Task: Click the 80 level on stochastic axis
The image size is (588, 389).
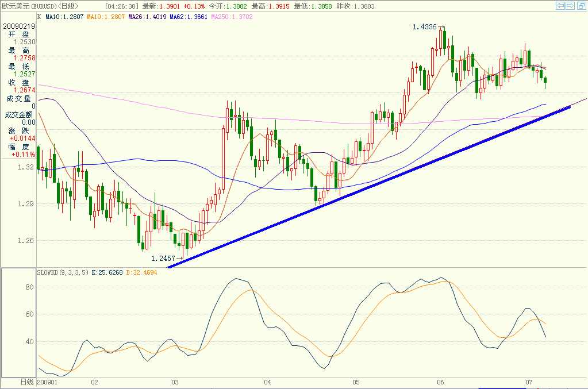Action: click(x=29, y=287)
